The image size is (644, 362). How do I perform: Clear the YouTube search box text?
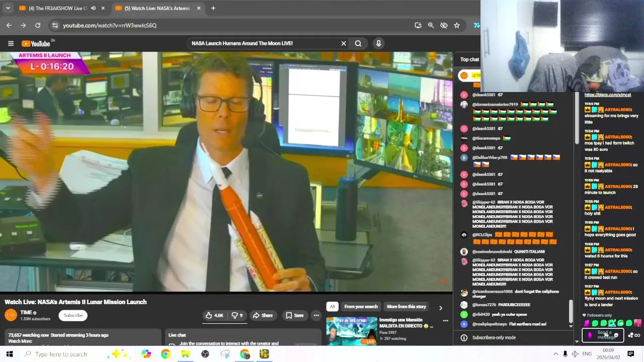[x=344, y=43]
